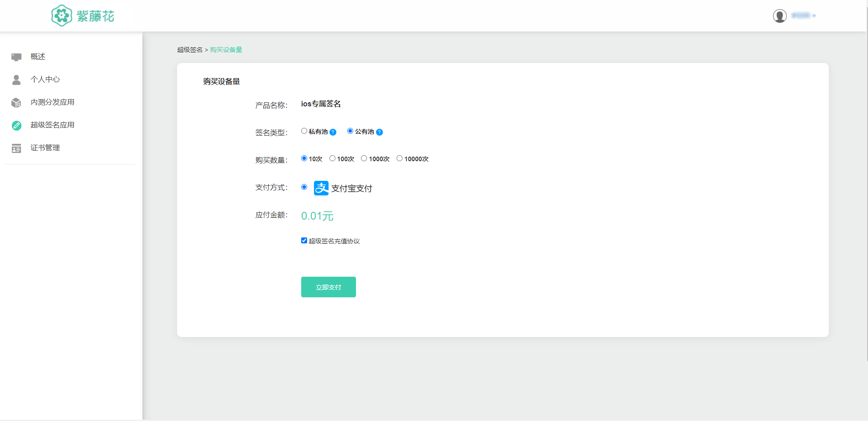868x421 pixels.
Task: Select the 100次 quantity option
Action: [332, 158]
